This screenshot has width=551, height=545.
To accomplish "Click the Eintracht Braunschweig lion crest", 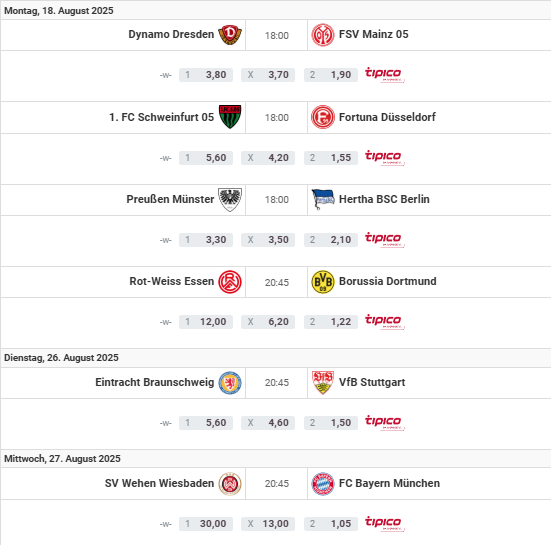I will point(230,382).
